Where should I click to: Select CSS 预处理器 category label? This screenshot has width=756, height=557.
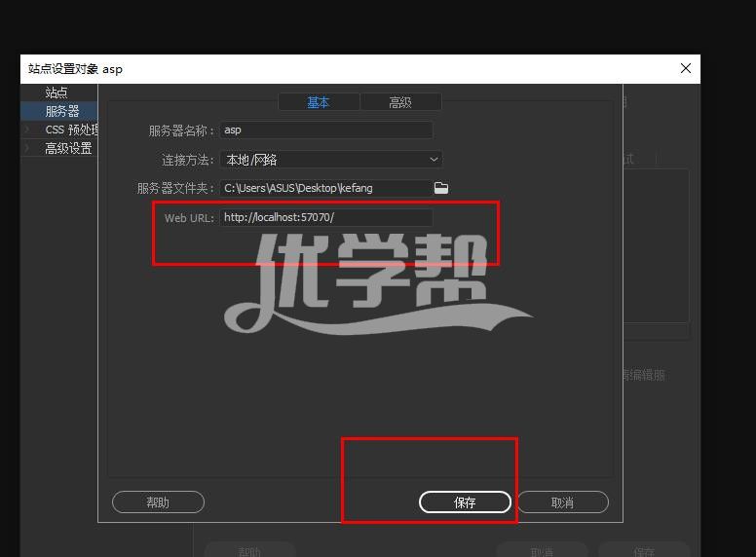tap(71, 130)
